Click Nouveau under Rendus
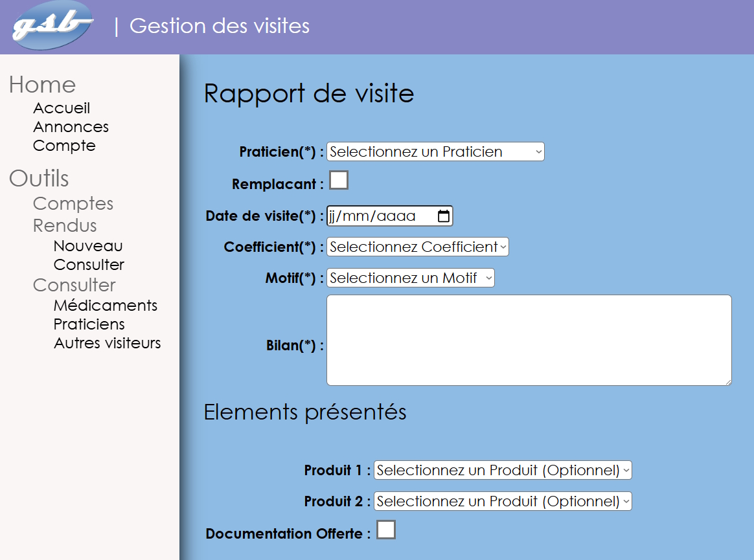The image size is (754, 560). pos(88,246)
